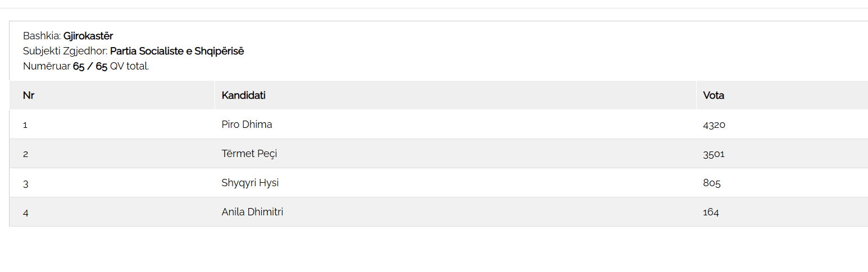Click the Kandidati column header
Image resolution: width=868 pixels, height=272 pixels.
coord(243,95)
